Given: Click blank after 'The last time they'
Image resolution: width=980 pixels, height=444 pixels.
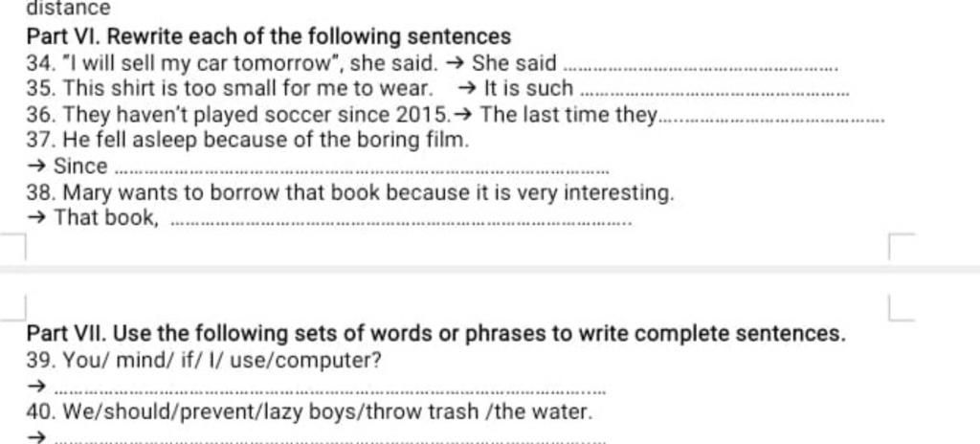Looking at the screenshot, I should coord(772,121).
